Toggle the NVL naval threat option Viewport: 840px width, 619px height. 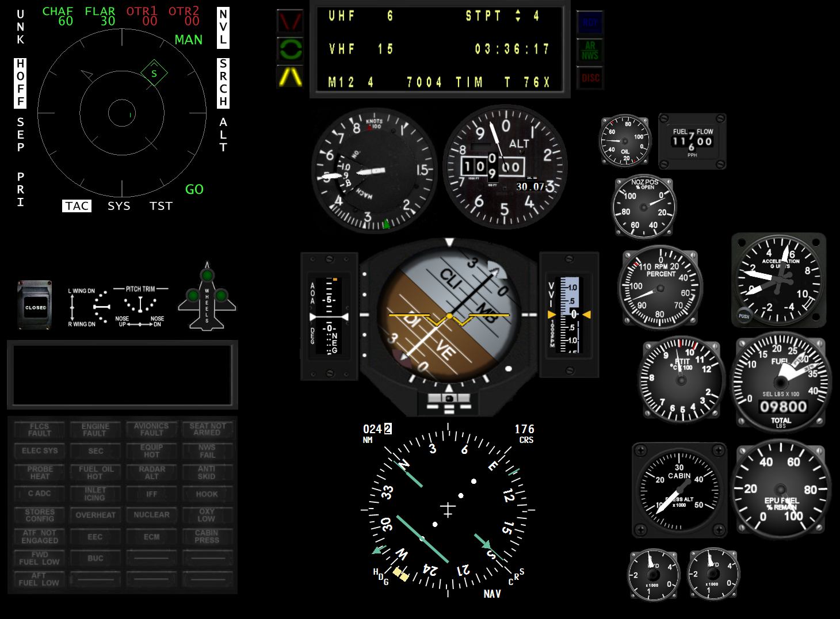223,27
